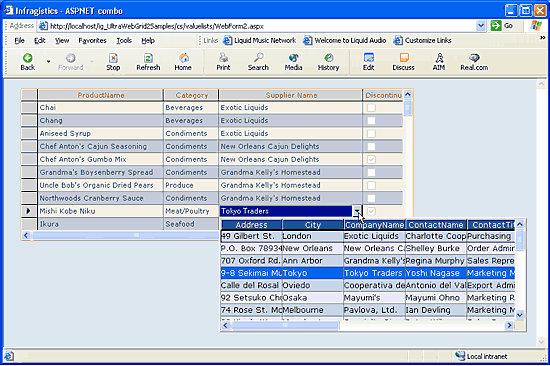This screenshot has height=366, width=550.
Task: Open the Media bar
Action: (x=293, y=62)
